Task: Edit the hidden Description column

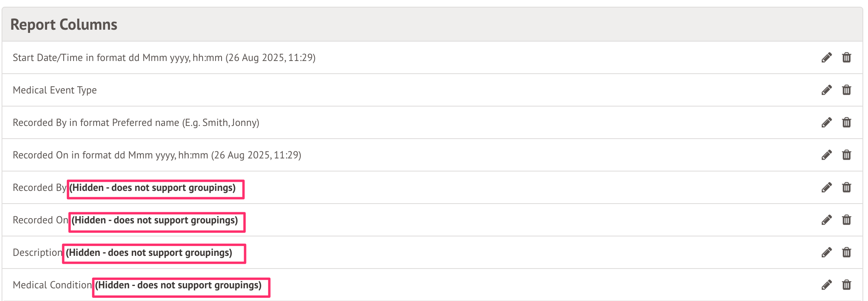Action: pos(826,253)
